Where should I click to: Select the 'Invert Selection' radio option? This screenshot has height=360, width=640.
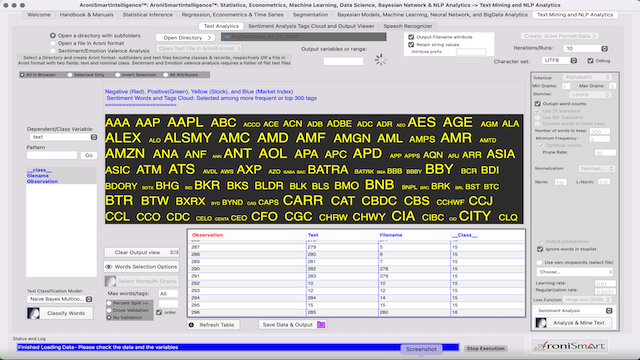point(118,75)
